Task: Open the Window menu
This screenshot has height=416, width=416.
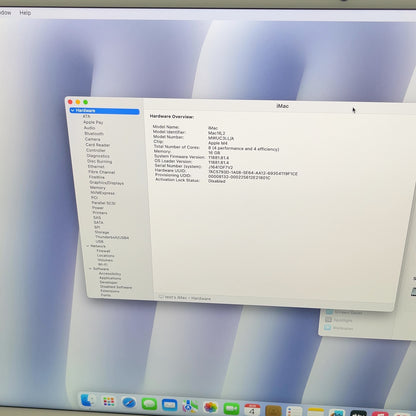Action: point(5,13)
